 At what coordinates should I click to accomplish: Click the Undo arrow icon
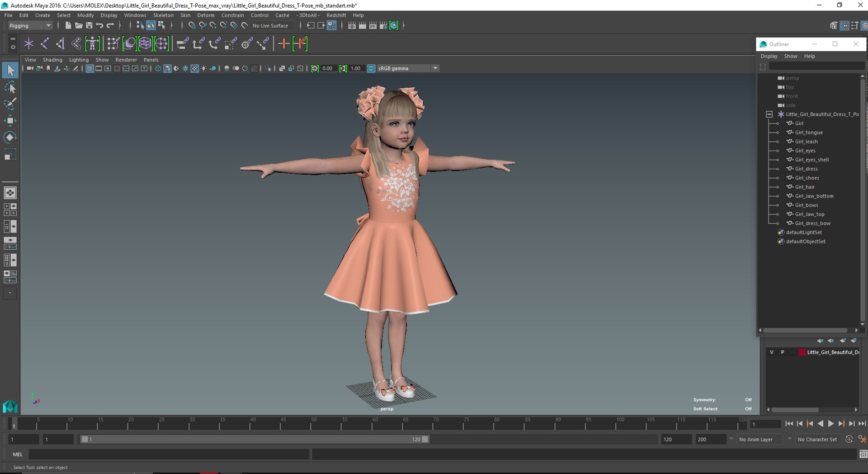(x=99, y=26)
